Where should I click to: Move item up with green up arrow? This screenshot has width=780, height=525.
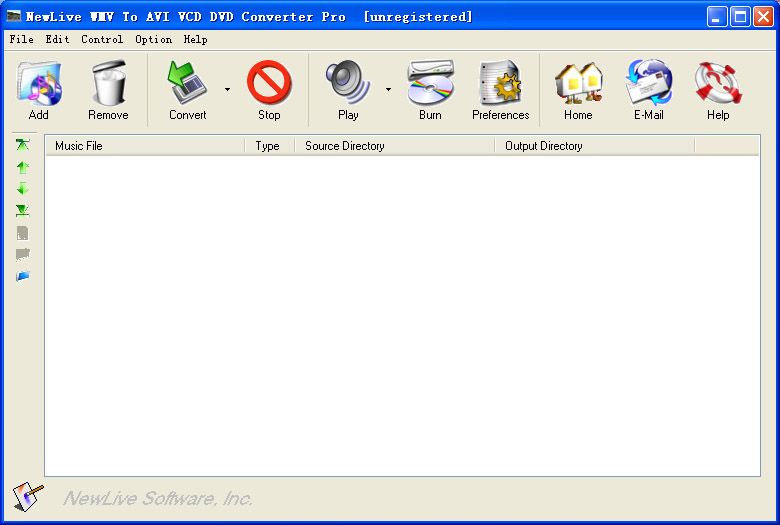[22, 167]
